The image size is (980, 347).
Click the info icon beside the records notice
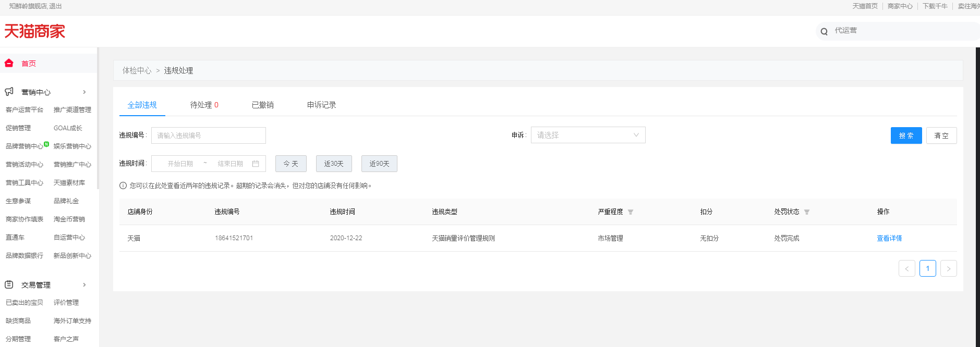(123, 185)
